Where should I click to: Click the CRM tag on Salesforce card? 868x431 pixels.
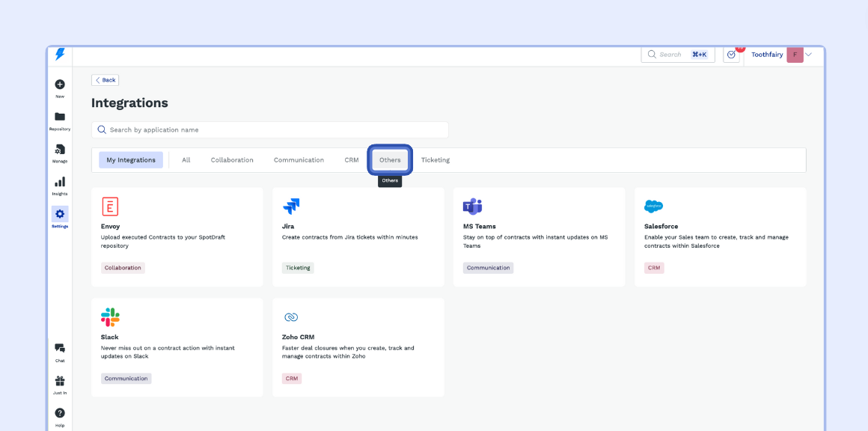(654, 268)
